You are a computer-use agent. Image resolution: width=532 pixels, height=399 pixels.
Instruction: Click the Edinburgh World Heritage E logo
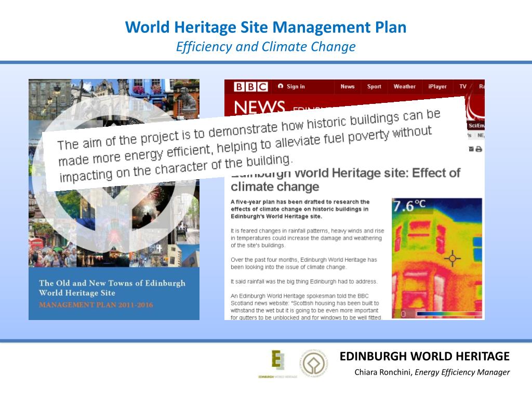click(278, 364)
